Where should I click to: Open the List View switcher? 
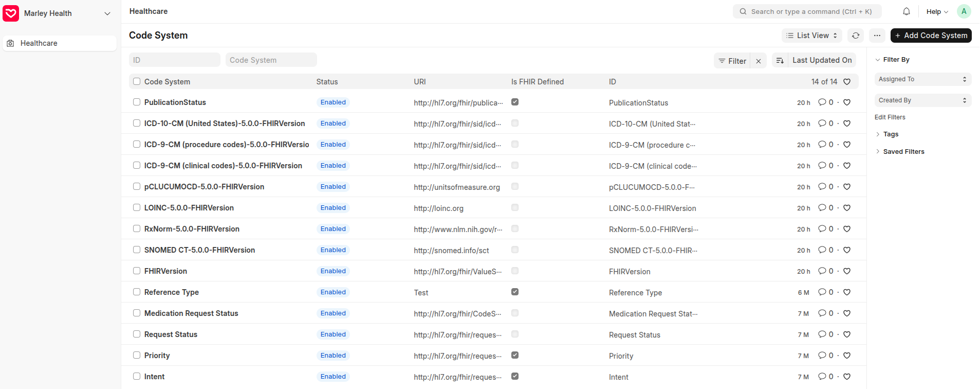[x=812, y=36]
